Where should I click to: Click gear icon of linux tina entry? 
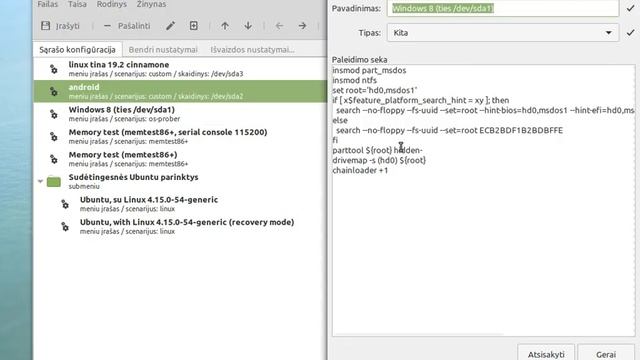click(53, 69)
